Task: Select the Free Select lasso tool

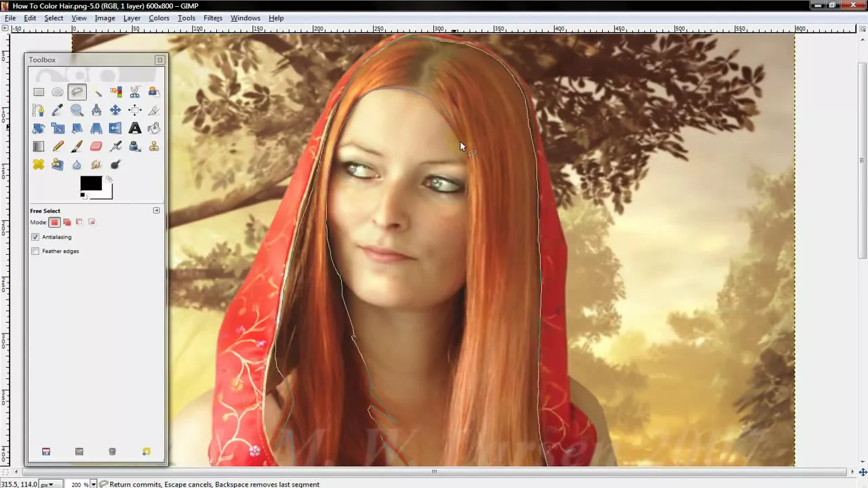Action: click(77, 91)
